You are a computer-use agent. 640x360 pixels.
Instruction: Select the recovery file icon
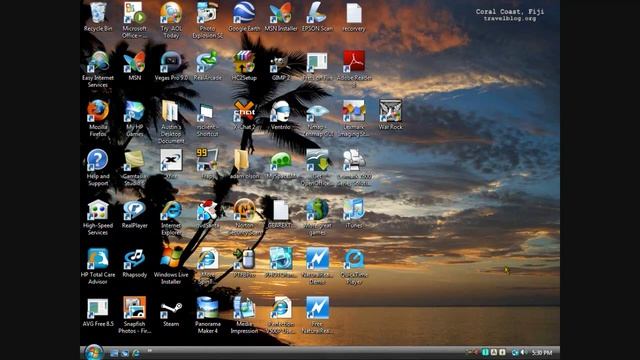click(x=354, y=17)
